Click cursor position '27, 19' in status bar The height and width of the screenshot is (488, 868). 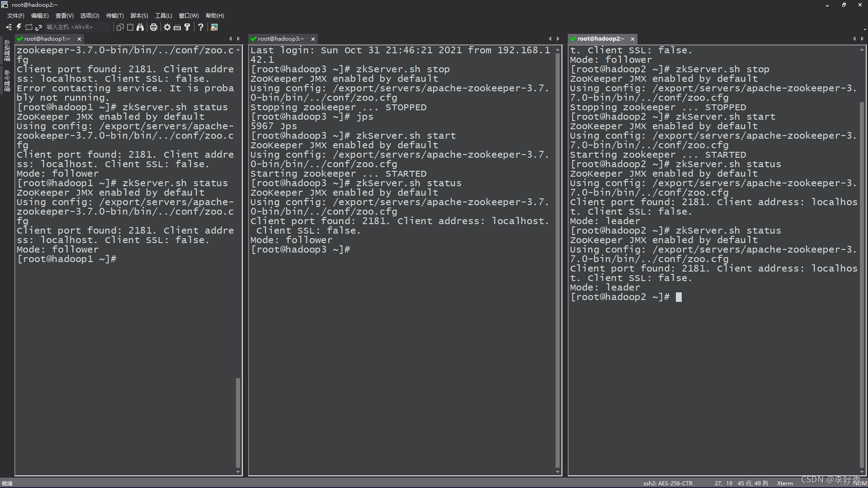723,483
